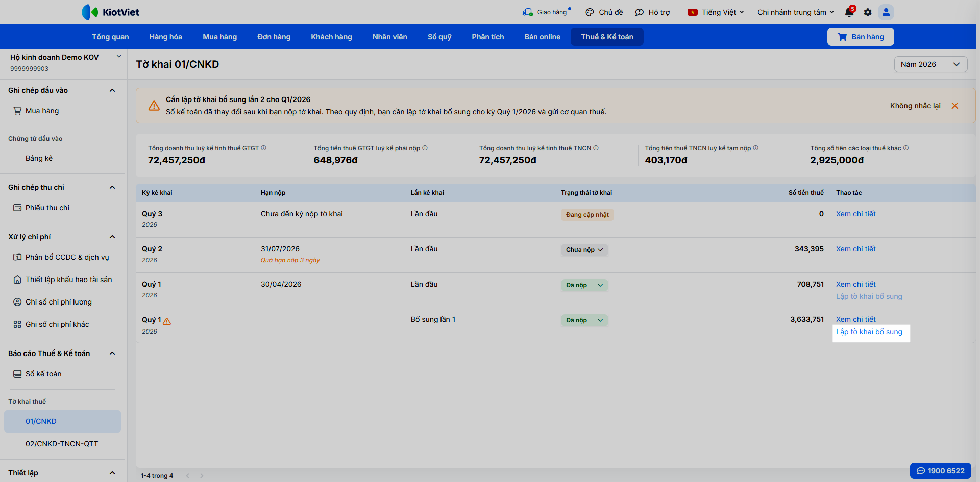Collapse the Xử lý chi phí section

(112, 237)
